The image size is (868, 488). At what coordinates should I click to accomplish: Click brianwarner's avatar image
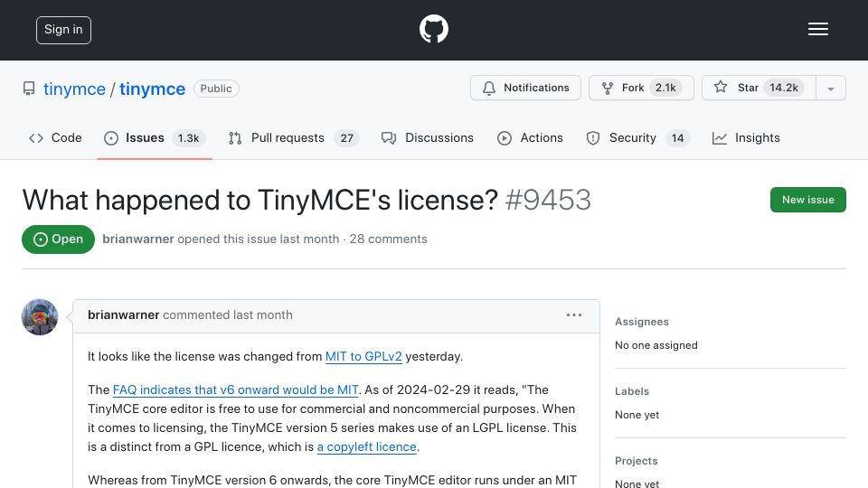point(40,317)
